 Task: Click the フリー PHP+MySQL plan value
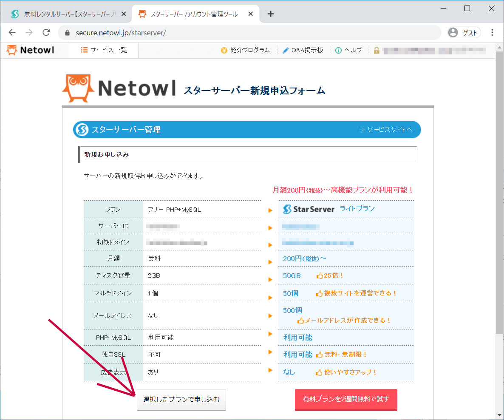174,210
